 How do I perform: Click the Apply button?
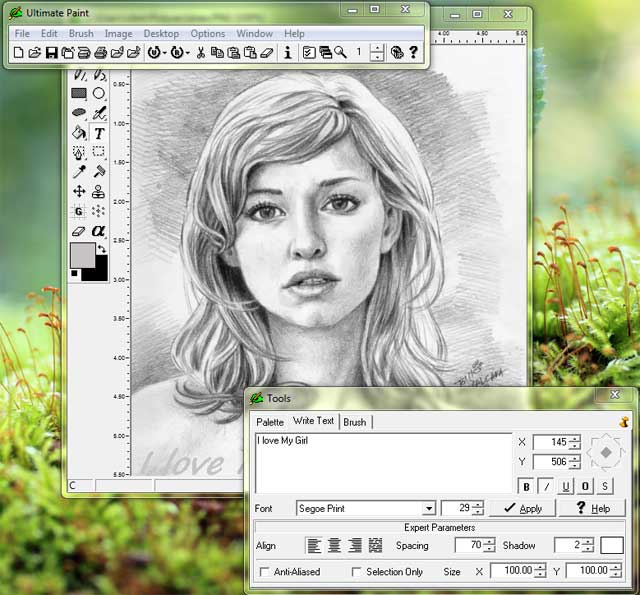(x=522, y=508)
